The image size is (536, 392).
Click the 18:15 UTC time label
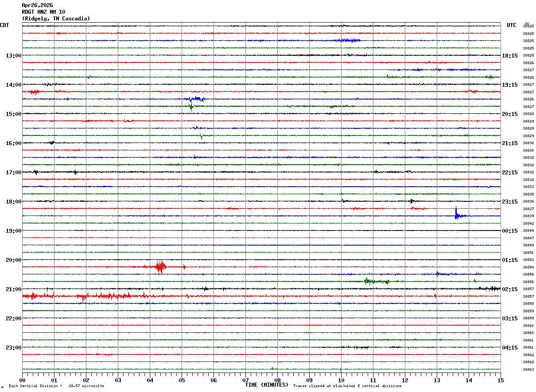coord(510,56)
